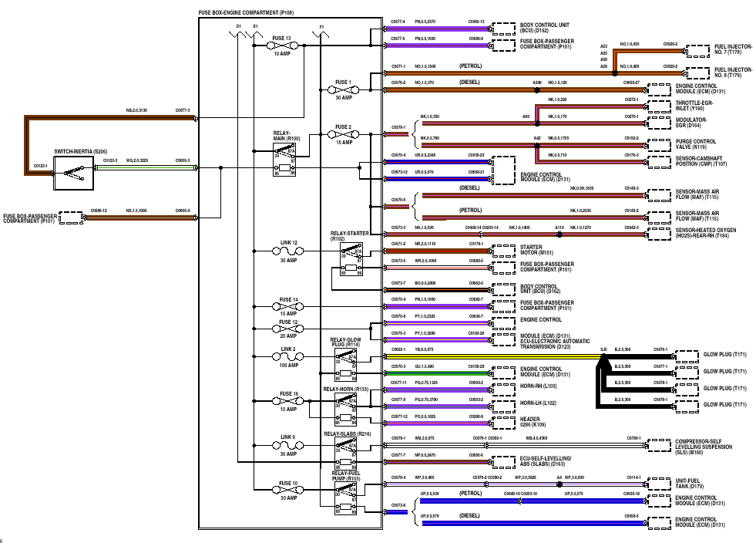Select the Fuse 14 15 AMP symbol
Screen dimensions: 756x543
288,306
